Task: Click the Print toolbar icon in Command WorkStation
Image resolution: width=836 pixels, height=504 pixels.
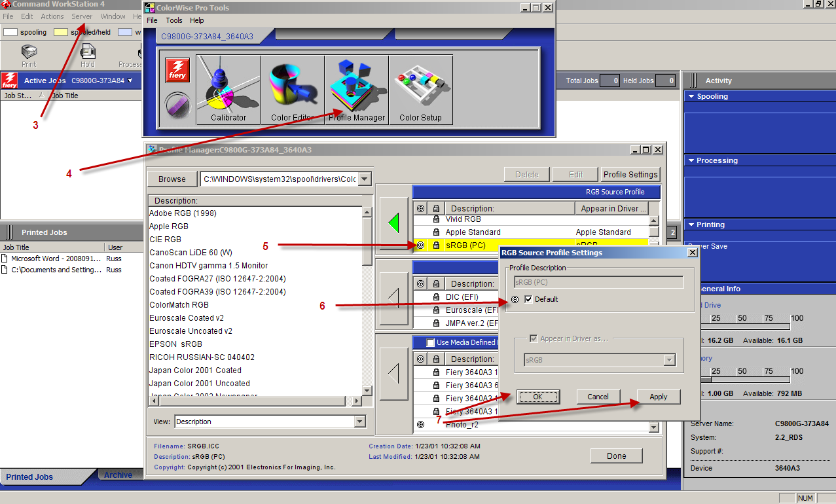Action: coord(29,56)
